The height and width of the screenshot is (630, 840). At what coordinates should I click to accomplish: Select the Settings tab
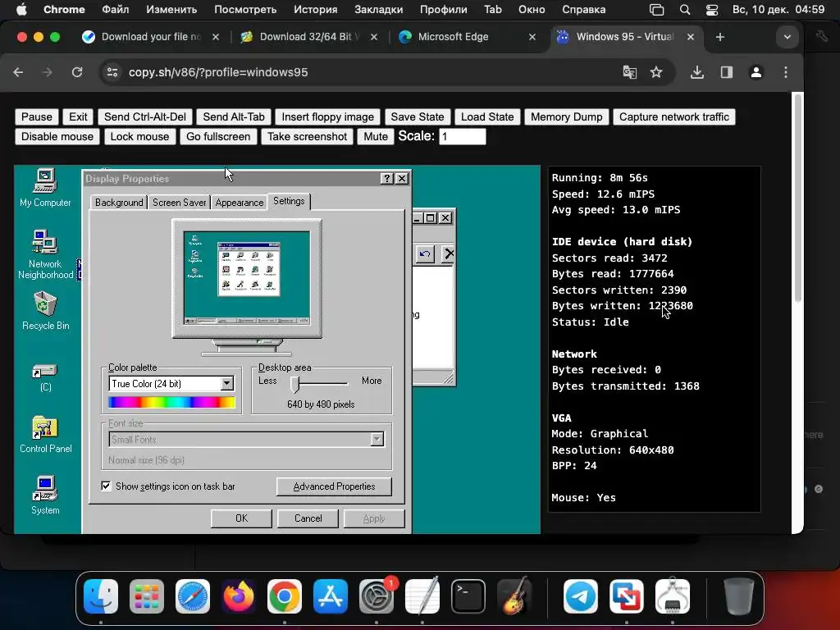[289, 201]
